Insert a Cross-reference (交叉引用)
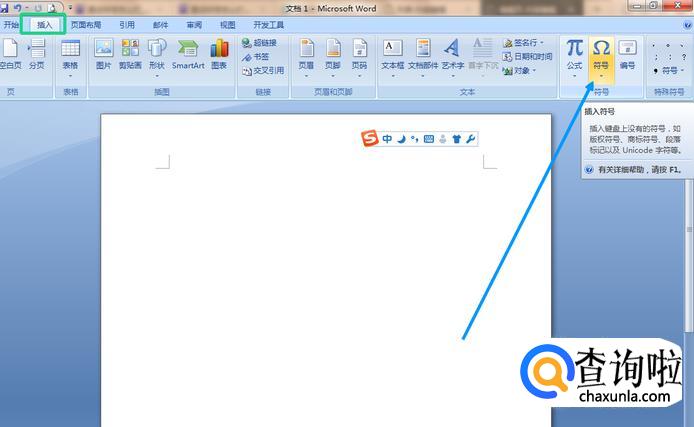The image size is (694, 427). point(263,70)
